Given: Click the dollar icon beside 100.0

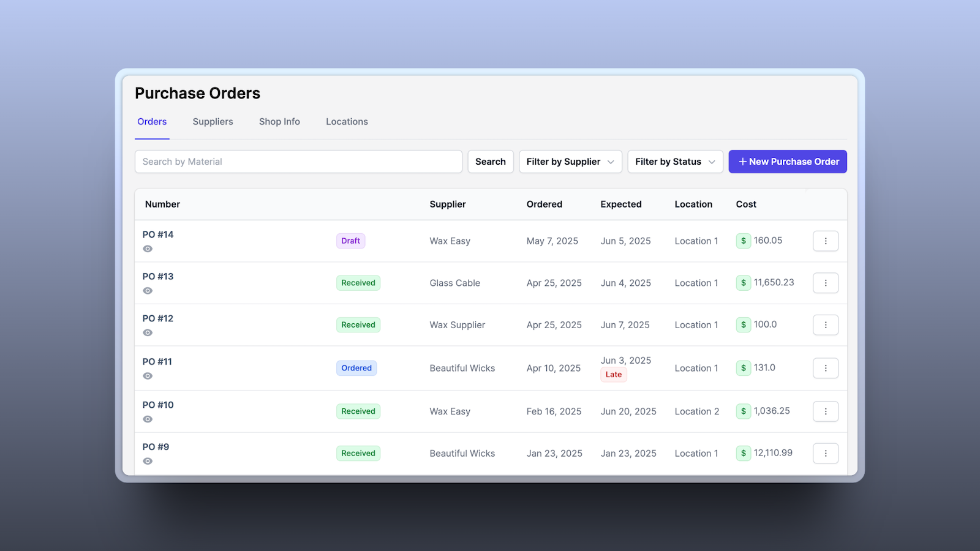Looking at the screenshot, I should [744, 324].
